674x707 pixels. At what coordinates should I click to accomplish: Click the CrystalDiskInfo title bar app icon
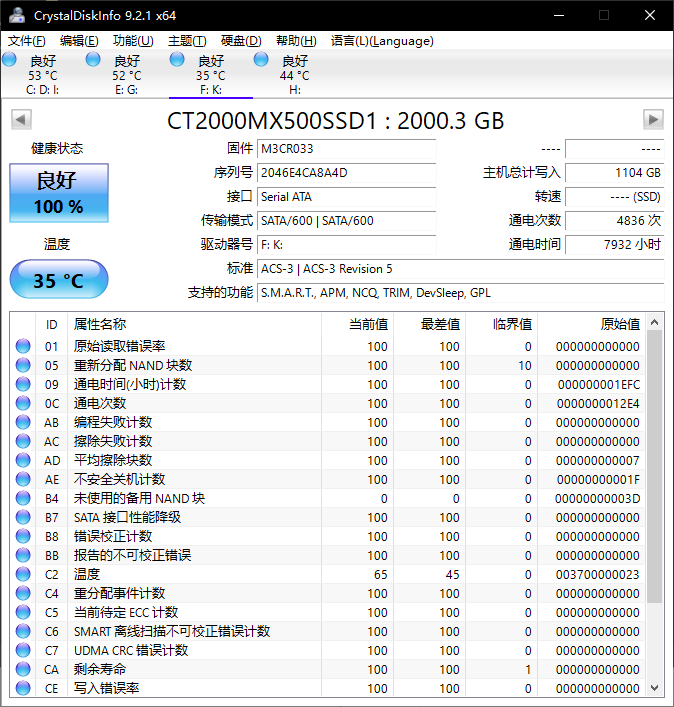point(17,15)
